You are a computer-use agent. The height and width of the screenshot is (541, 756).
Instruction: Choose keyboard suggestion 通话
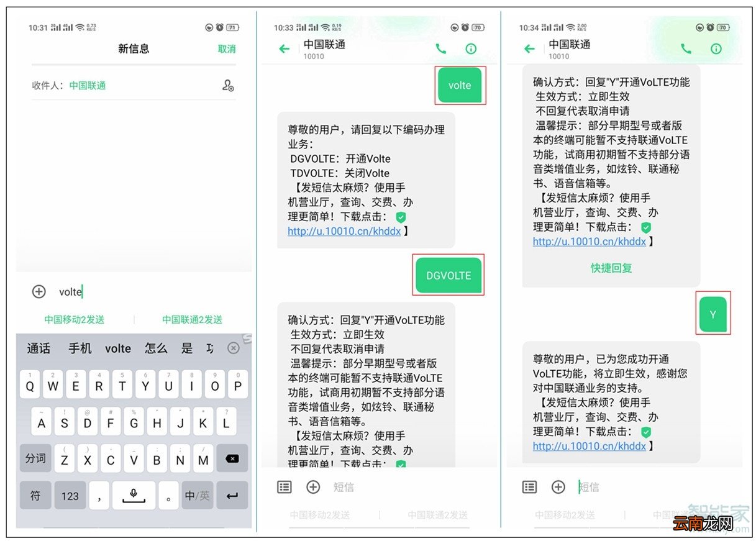[x=39, y=348]
